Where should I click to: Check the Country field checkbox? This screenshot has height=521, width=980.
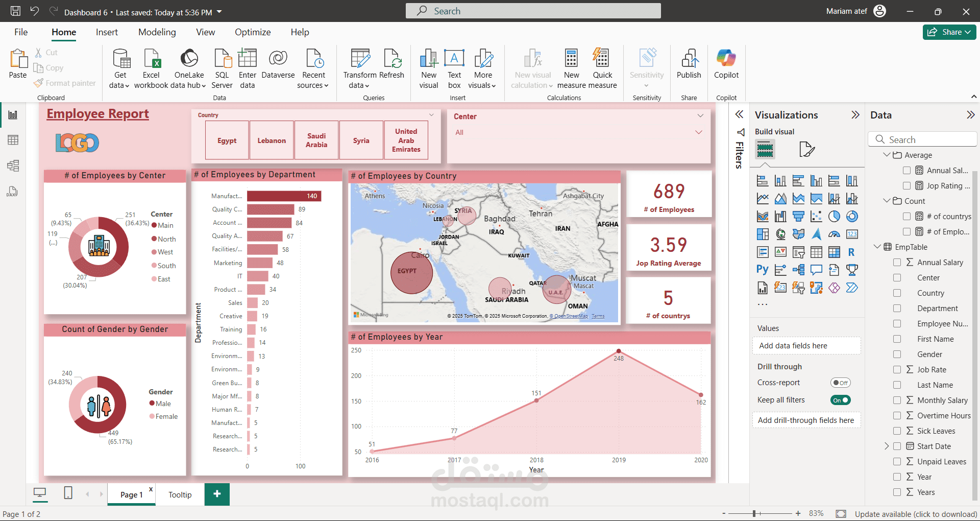[897, 293]
